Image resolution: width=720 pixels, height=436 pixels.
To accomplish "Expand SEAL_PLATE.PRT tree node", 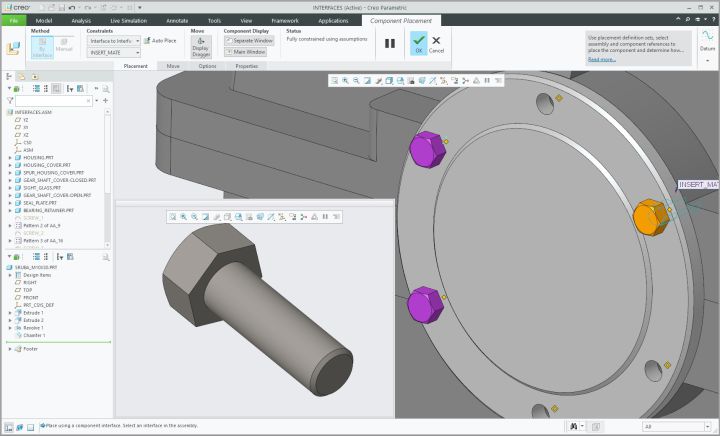I will click(10, 202).
